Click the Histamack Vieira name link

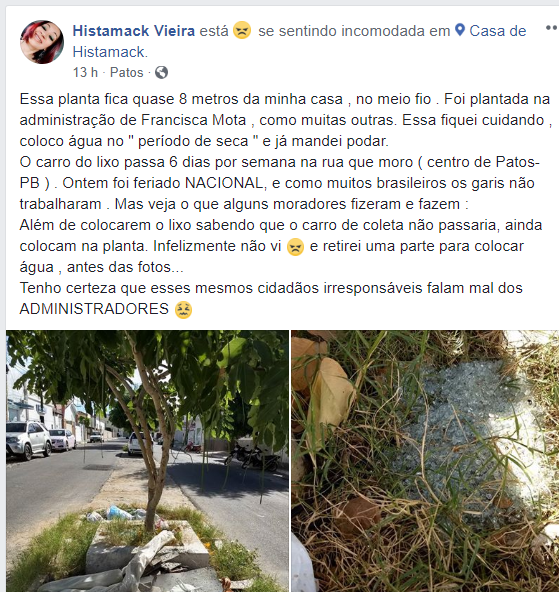(x=134, y=31)
